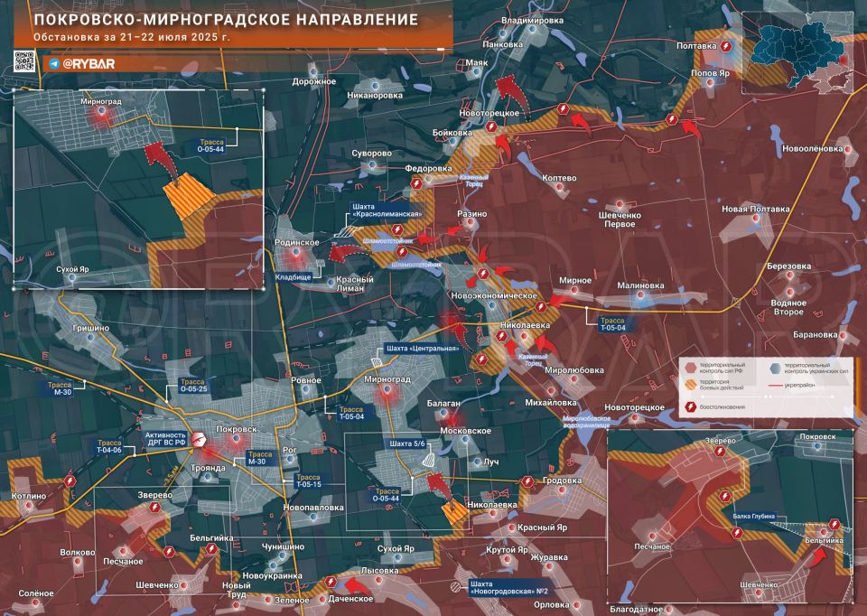
Task: Select the боестолкновения clash marker in the legend
Action: (x=690, y=406)
